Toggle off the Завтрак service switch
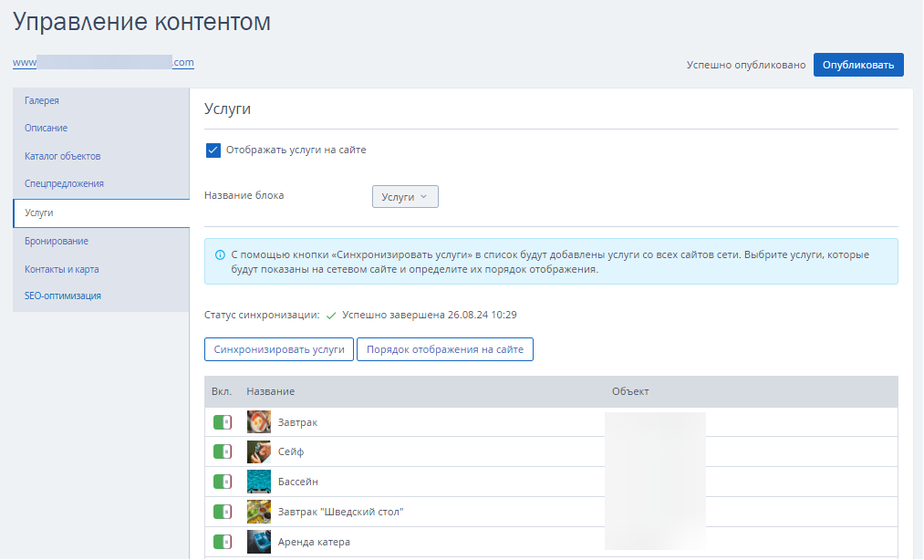 pos(223,422)
